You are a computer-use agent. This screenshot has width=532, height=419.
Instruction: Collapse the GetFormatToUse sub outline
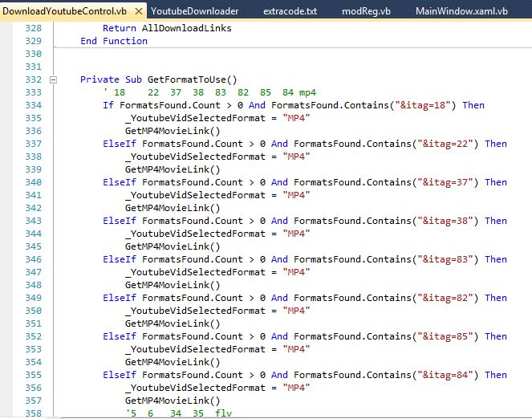point(53,80)
